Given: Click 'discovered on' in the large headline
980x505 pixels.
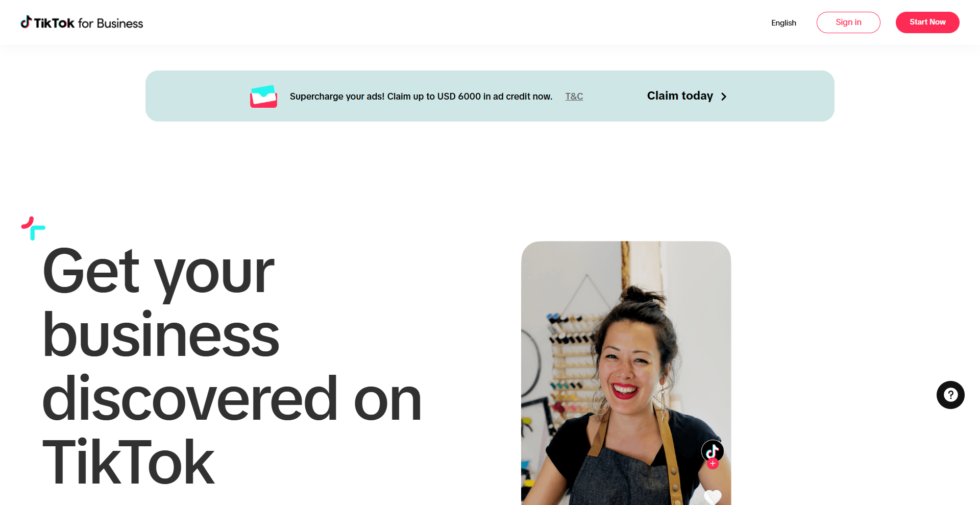Looking at the screenshot, I should point(232,398).
